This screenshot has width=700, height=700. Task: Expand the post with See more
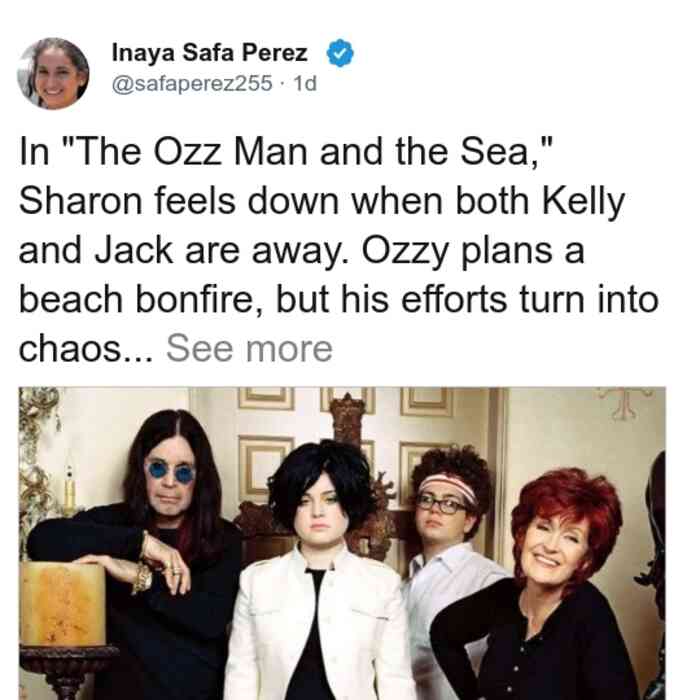[250, 349]
